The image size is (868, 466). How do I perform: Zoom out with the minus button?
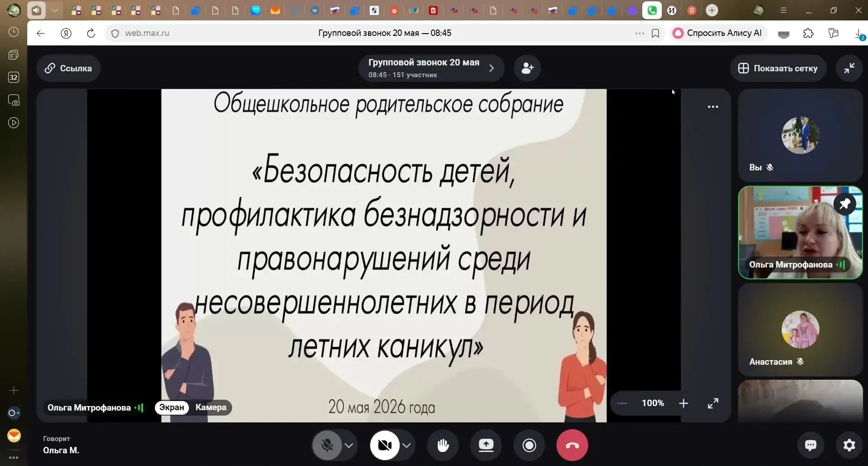point(622,403)
